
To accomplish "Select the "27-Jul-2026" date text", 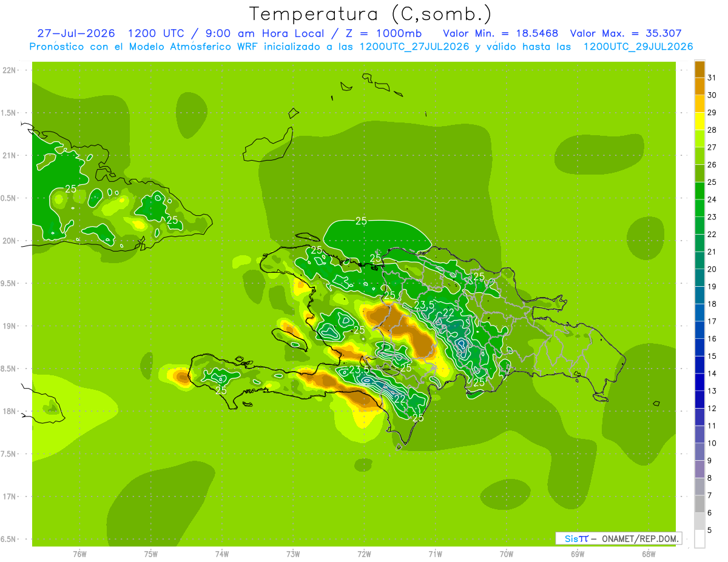I will [76, 33].
